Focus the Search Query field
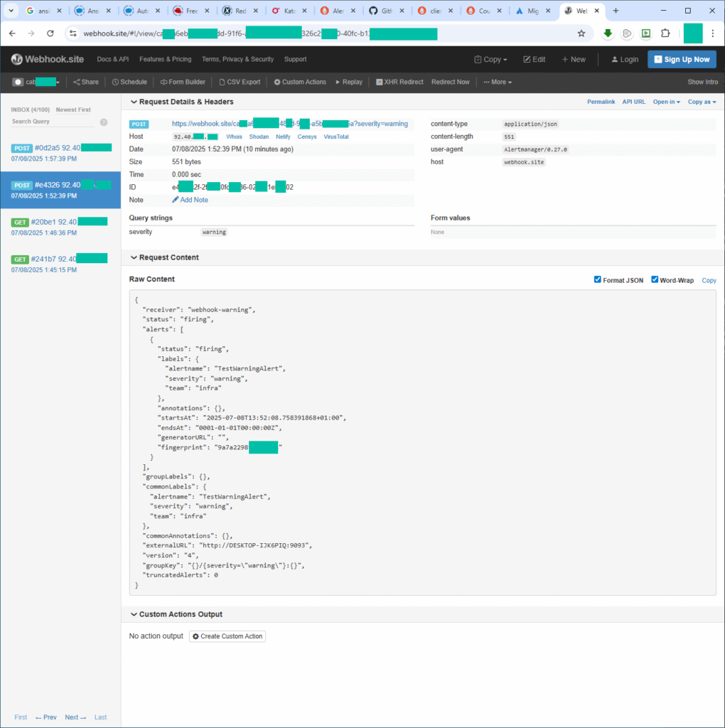Viewport: 725px width, 728px height. click(x=53, y=122)
